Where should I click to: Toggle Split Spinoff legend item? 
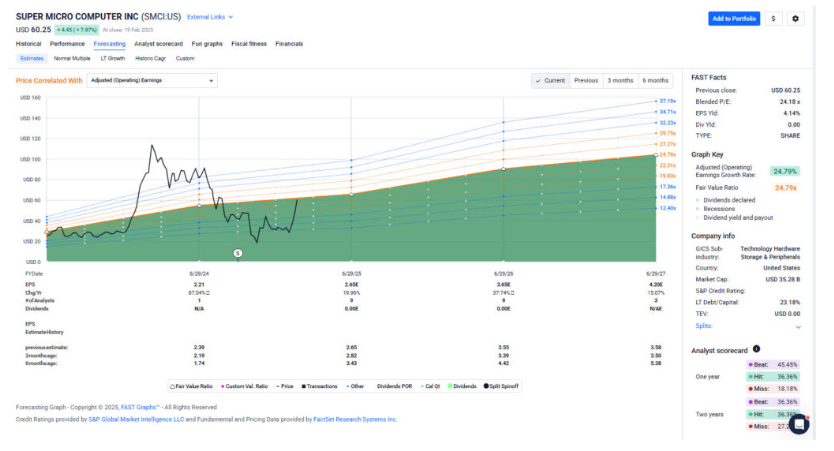[501, 386]
